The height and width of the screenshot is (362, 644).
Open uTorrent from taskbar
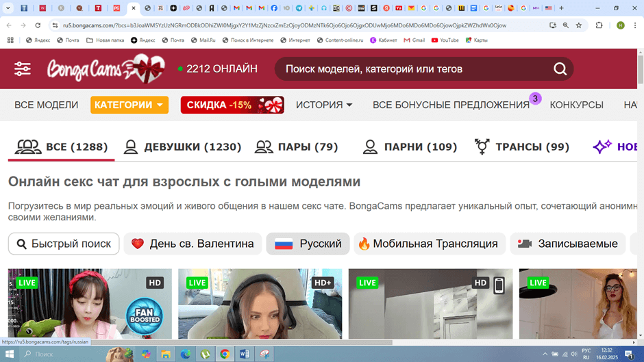tap(206, 354)
